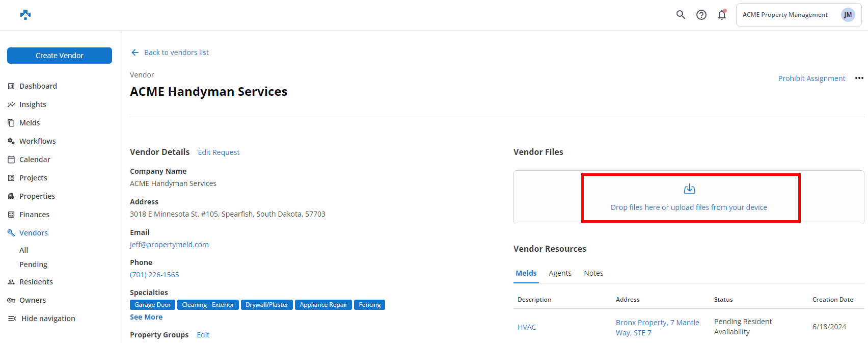This screenshot has width=868, height=343.
Task: Click the upload files icon
Action: tap(689, 189)
